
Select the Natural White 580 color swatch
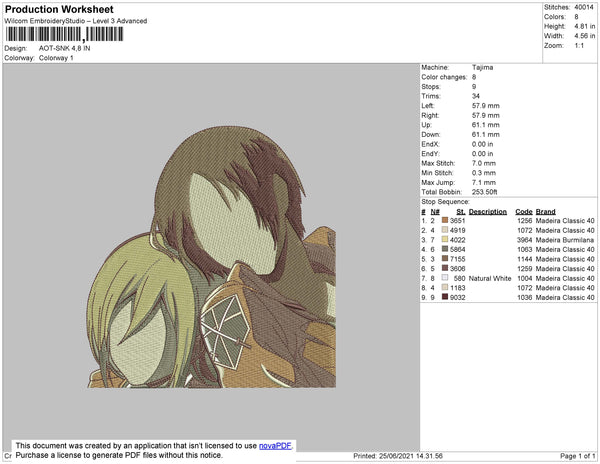tap(445, 278)
